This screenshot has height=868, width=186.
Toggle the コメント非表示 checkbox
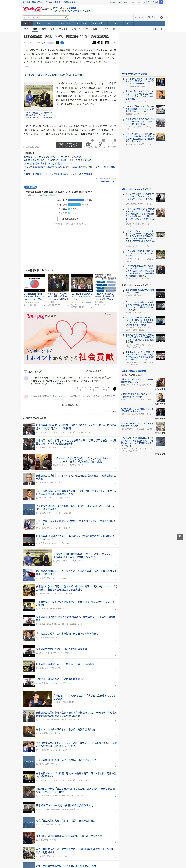102,411
